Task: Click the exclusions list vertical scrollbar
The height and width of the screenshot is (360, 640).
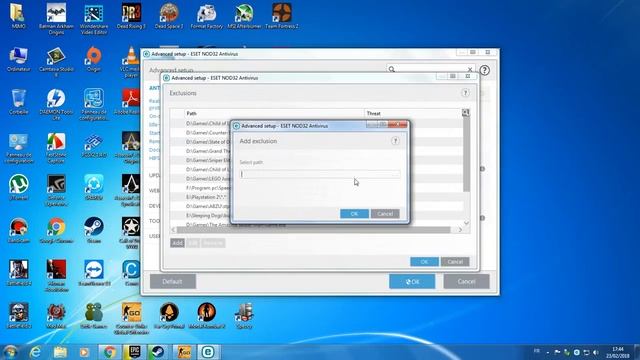Action: click(466, 155)
